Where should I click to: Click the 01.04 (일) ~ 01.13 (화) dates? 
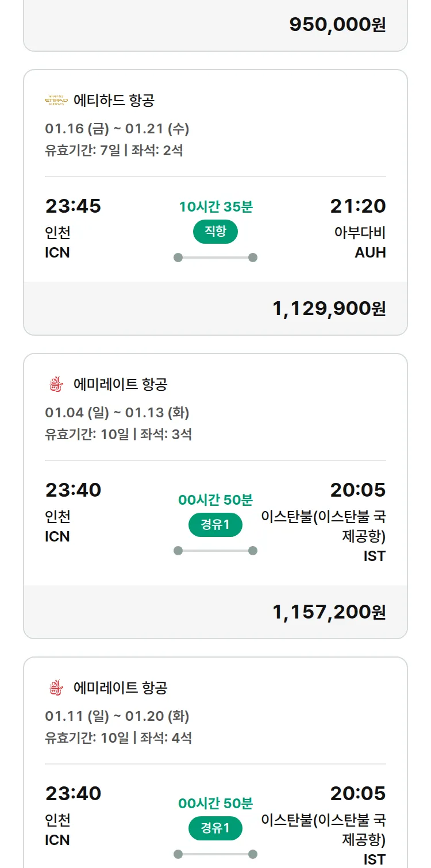tap(117, 413)
